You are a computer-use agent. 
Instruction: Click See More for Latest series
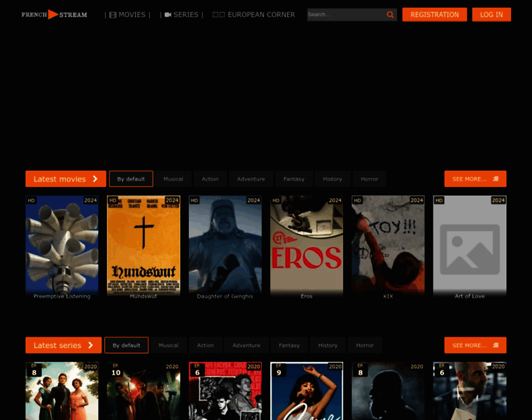point(475,345)
